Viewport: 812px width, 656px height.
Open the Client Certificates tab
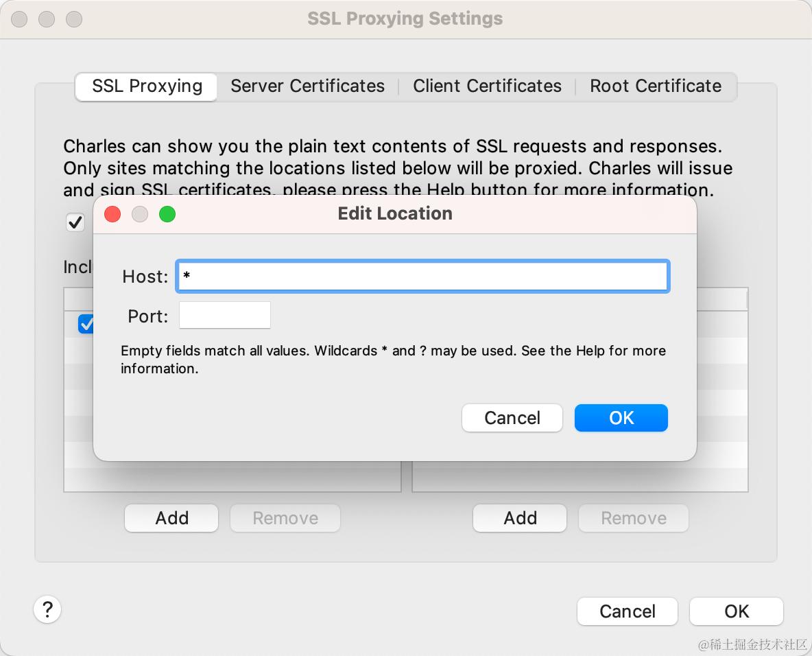(x=487, y=86)
